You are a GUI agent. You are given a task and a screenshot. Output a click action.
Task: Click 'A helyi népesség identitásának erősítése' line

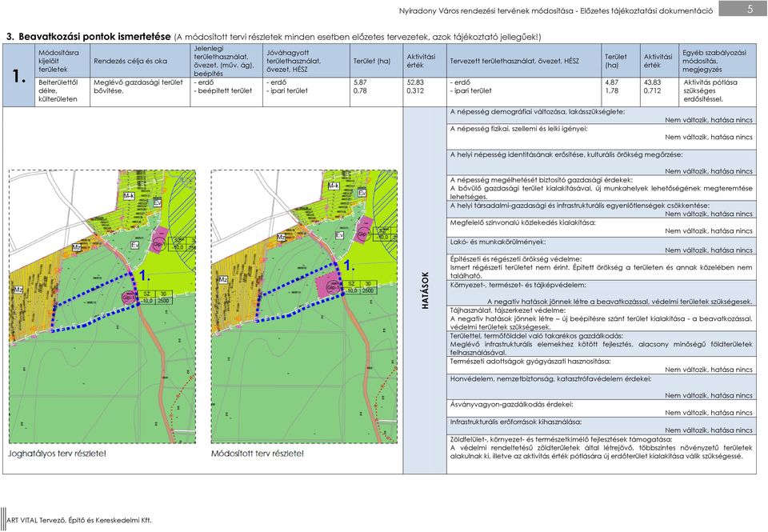coord(566,154)
